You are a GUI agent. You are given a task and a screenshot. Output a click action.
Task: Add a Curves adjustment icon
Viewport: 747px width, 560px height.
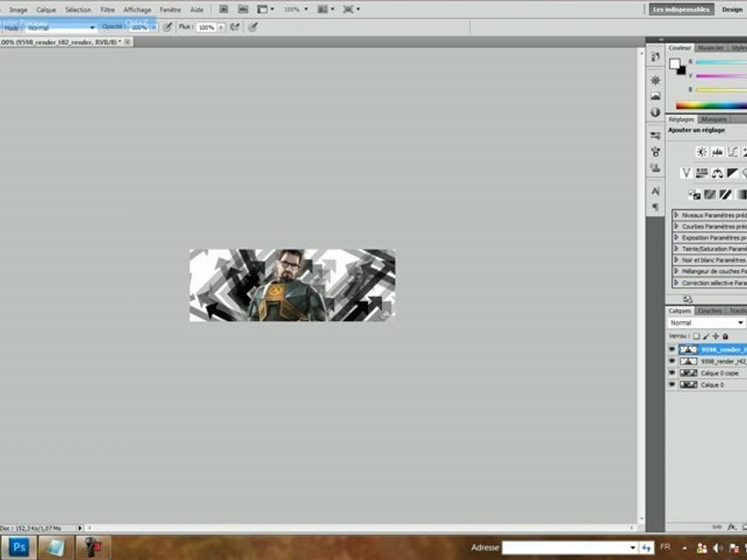[x=733, y=152]
